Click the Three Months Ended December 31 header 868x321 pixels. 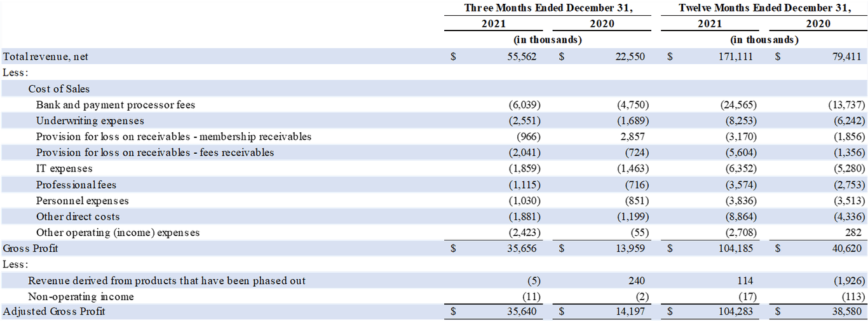(548, 8)
